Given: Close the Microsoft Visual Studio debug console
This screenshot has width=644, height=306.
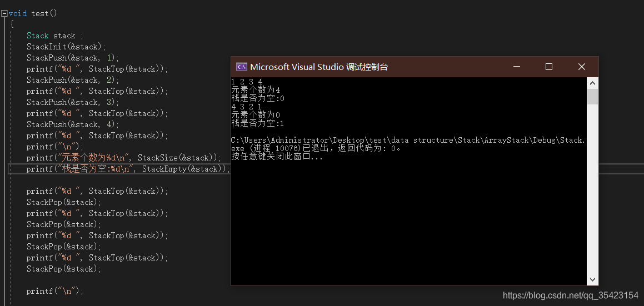Looking at the screenshot, I should point(582,67).
